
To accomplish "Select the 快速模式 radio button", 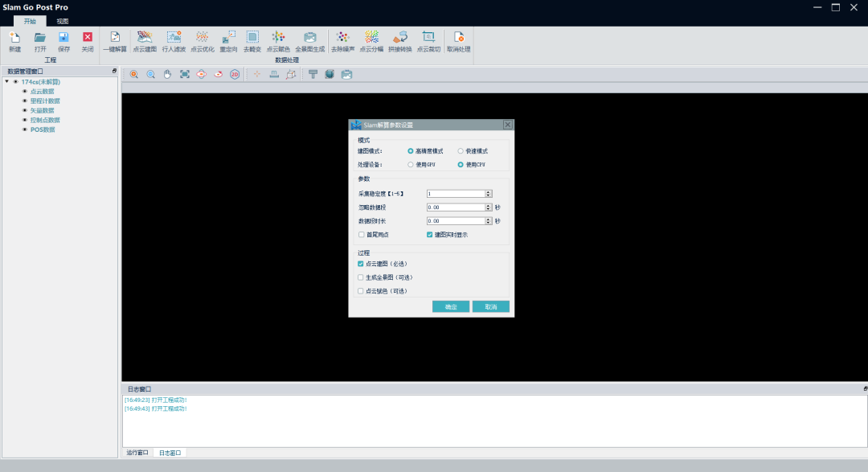I will [459, 150].
